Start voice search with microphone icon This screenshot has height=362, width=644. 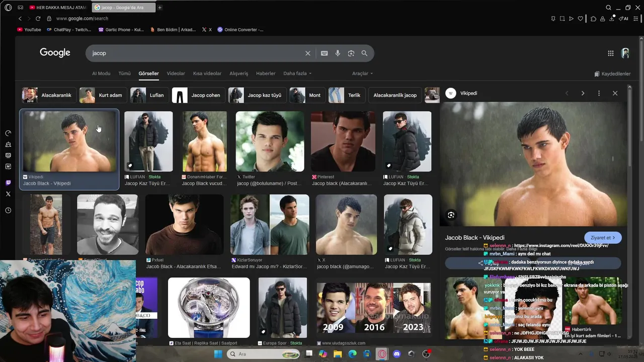(x=338, y=53)
